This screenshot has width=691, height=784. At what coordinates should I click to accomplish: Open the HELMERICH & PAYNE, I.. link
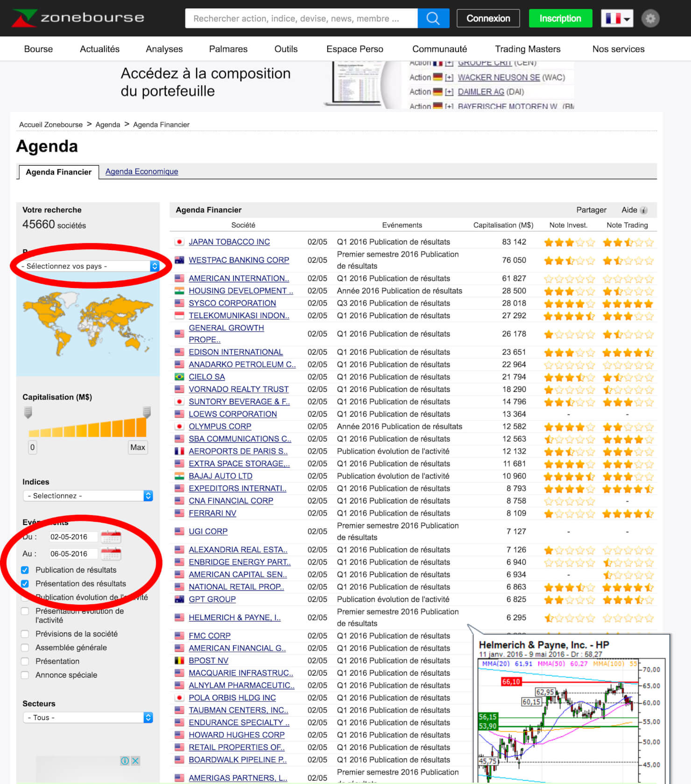tap(234, 617)
